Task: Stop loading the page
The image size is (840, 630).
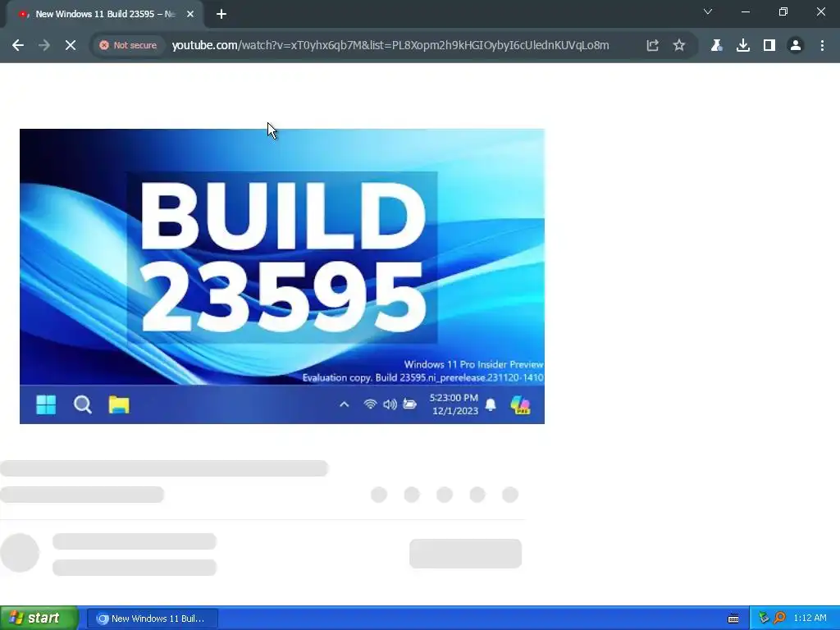Action: pos(71,46)
